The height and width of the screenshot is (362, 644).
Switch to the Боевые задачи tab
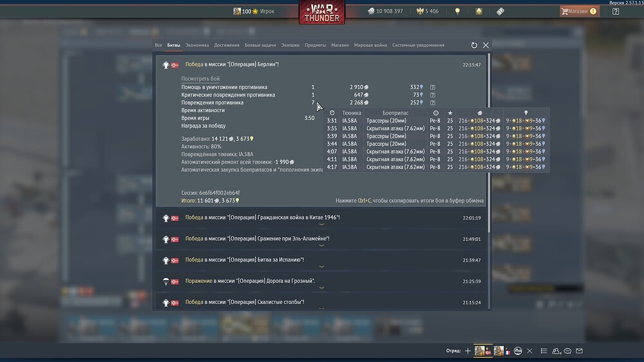(260, 45)
